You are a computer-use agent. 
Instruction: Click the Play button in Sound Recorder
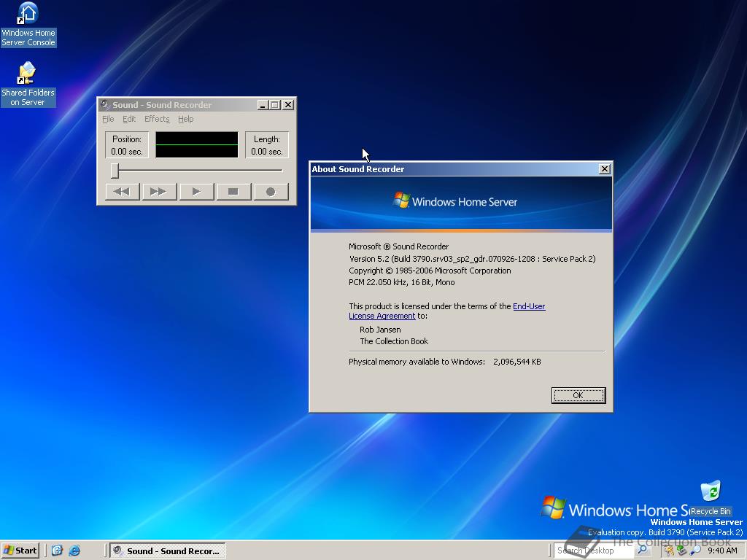point(196,192)
